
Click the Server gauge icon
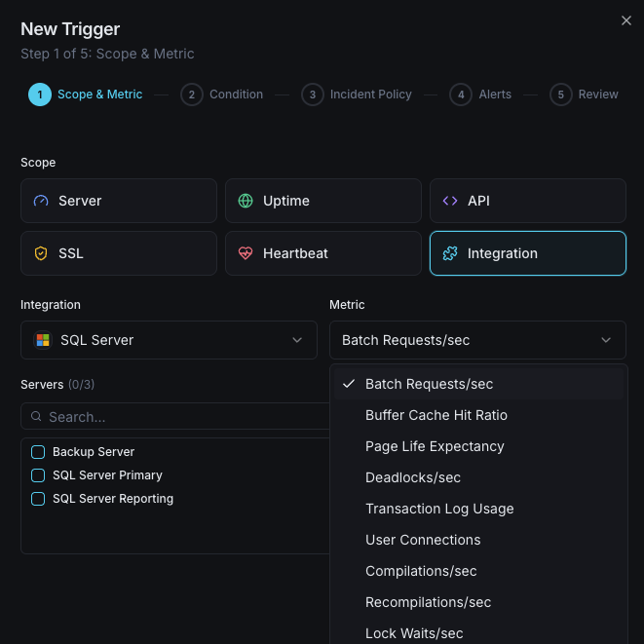coord(41,201)
